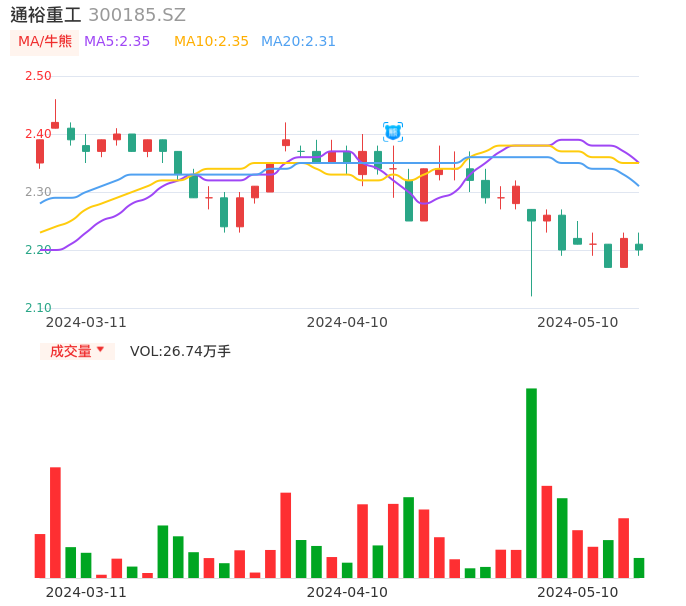Image resolution: width=686 pixels, height=606 pixels.
Task: Toggle the MA10 yellow line legend
Action: coord(211,42)
